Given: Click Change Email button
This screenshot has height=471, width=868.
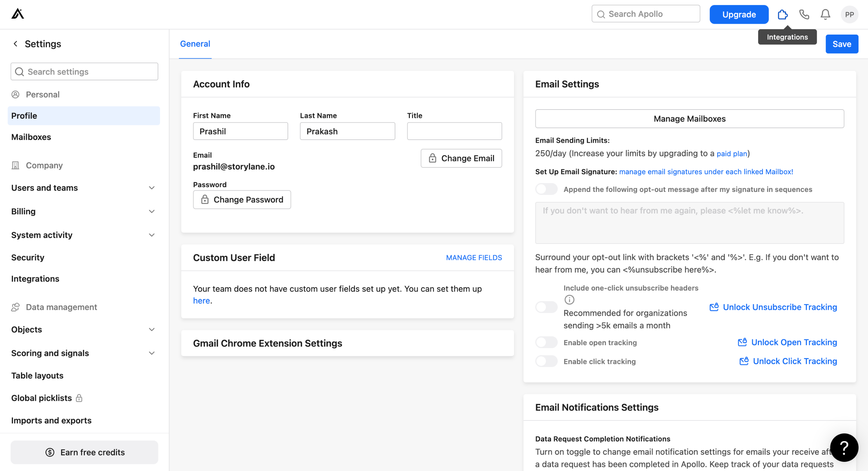Looking at the screenshot, I should pyautogui.click(x=461, y=158).
